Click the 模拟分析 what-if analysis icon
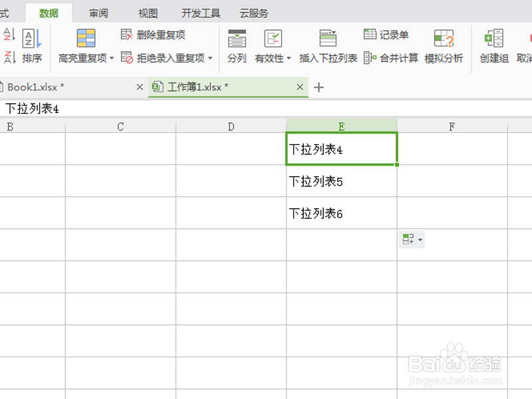Screen dimensions: 532x399 pos(444,38)
